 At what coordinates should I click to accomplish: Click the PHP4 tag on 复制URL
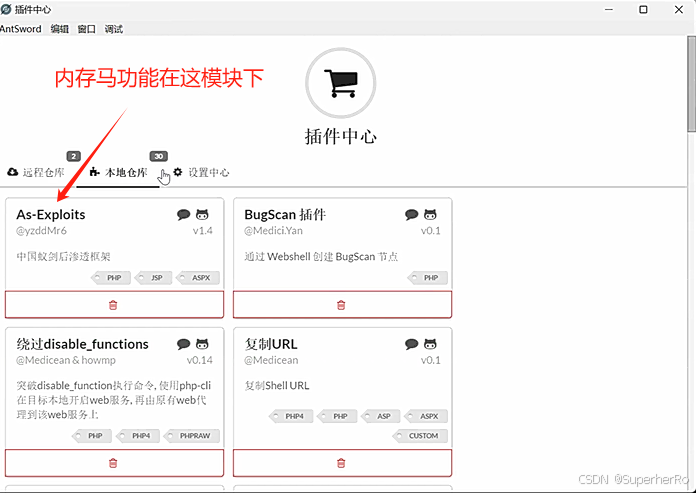tap(291, 416)
